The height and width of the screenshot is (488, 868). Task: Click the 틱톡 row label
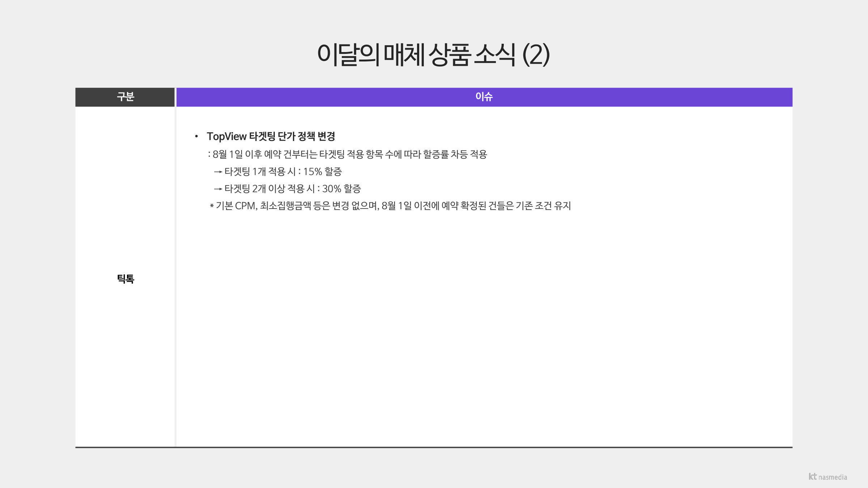(x=125, y=279)
